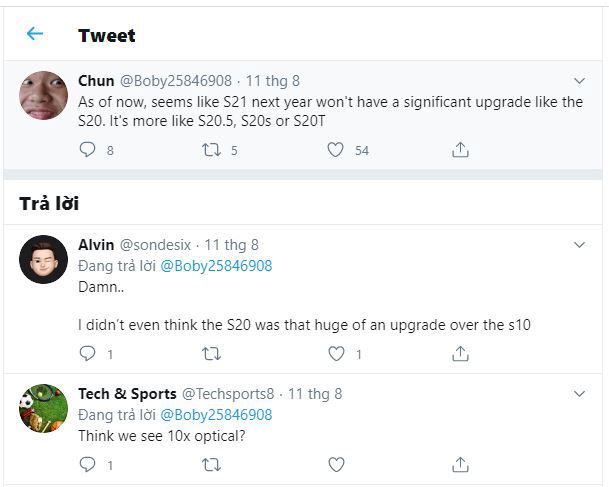Open Alvin's avatar profile
The height and width of the screenshot is (487, 609).
[44, 259]
